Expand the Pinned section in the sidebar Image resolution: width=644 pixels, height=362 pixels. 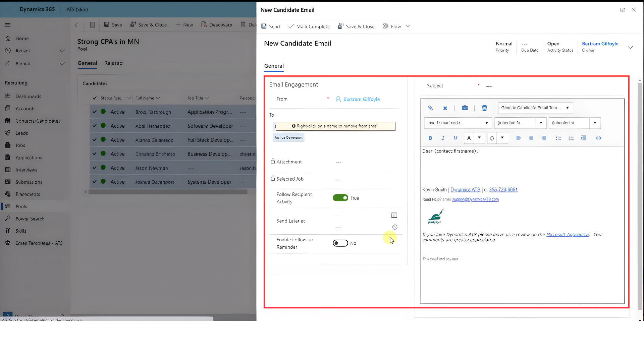click(62, 64)
